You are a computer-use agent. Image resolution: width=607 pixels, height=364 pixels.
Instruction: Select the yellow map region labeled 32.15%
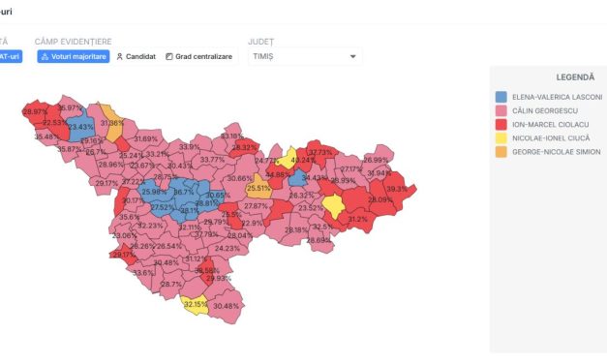point(195,305)
